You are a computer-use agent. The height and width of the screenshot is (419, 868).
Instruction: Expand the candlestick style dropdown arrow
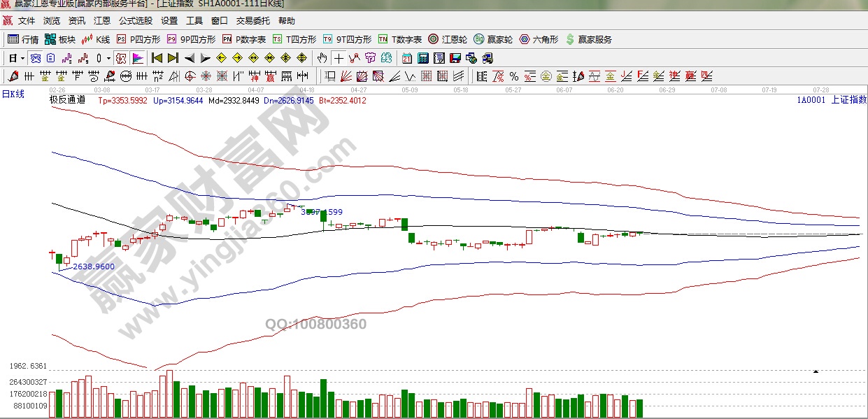(x=108, y=58)
